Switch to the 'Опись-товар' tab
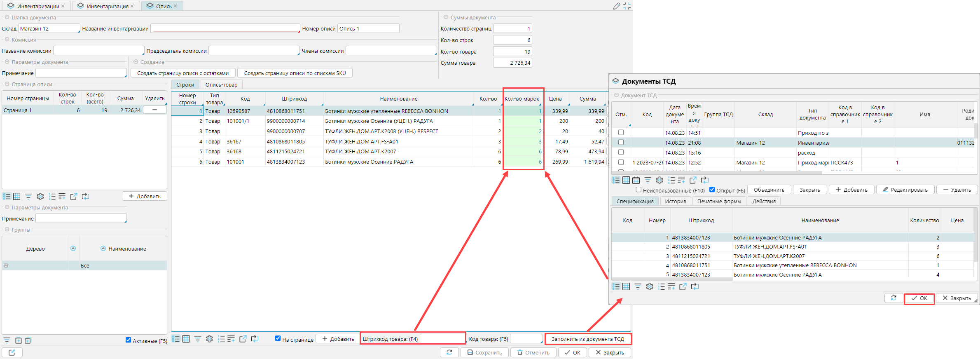The image size is (980, 359). 221,84
